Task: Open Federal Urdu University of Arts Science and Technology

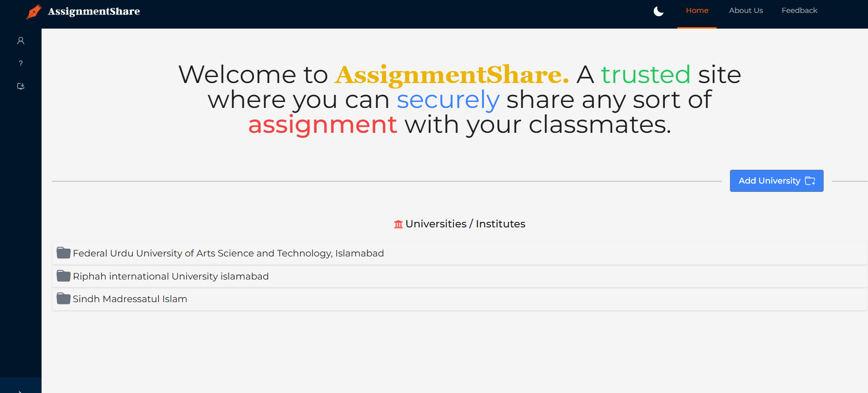Action: click(228, 253)
